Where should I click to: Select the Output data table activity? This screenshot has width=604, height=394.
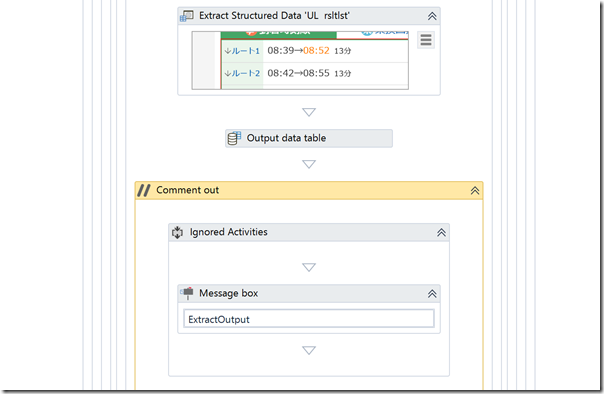tap(309, 138)
